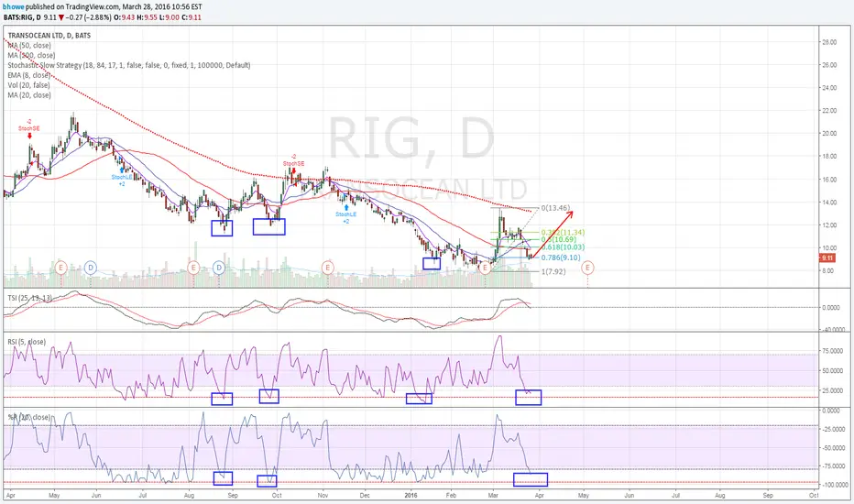Click the E earnings marker dated mid-May 2015

click(61, 268)
